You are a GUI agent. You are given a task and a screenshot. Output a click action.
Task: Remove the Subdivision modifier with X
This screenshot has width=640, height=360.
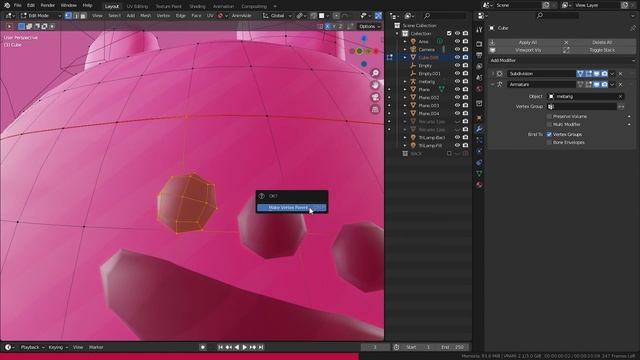click(x=620, y=74)
